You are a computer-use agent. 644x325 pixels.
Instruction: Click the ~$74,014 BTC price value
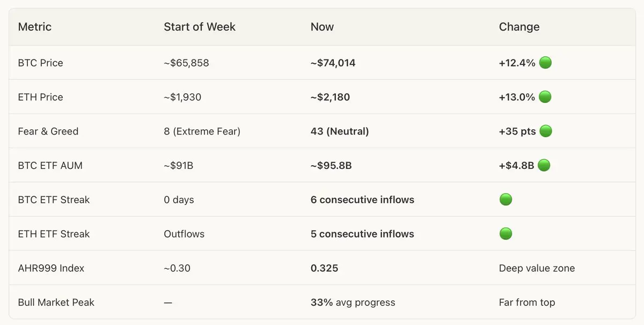point(333,63)
